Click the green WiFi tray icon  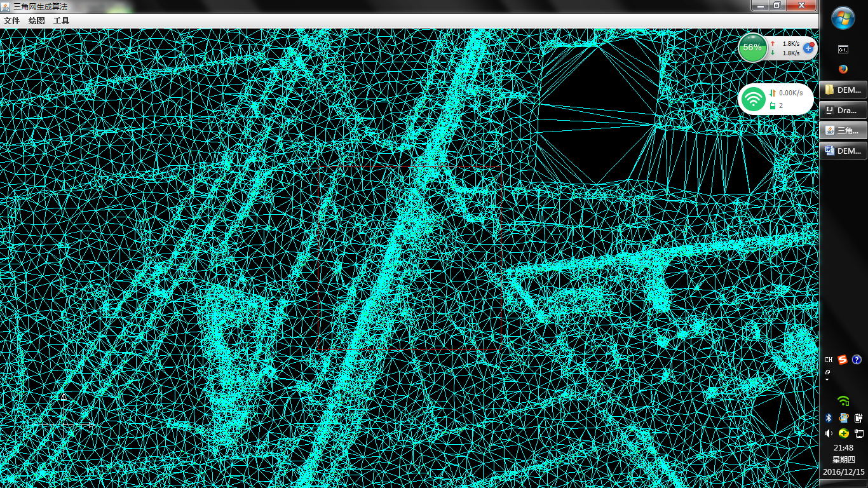click(x=843, y=401)
